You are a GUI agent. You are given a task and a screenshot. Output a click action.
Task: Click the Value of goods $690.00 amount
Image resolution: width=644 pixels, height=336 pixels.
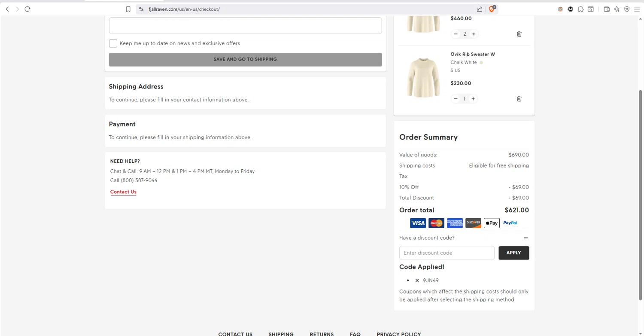[x=519, y=155]
